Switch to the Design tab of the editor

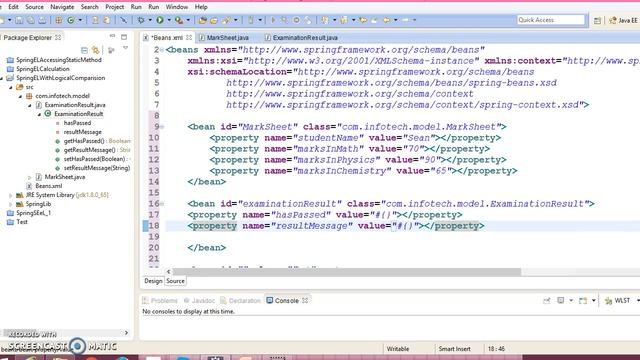[x=153, y=281]
